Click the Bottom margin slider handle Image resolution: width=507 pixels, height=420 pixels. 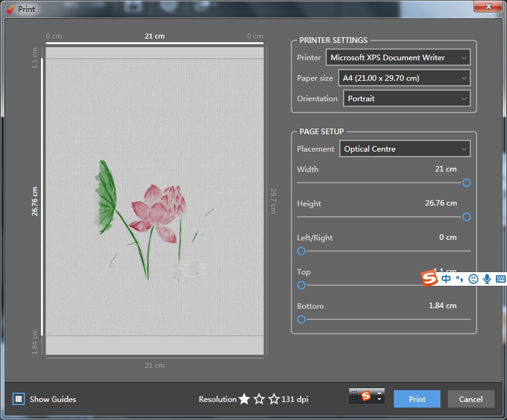301,319
